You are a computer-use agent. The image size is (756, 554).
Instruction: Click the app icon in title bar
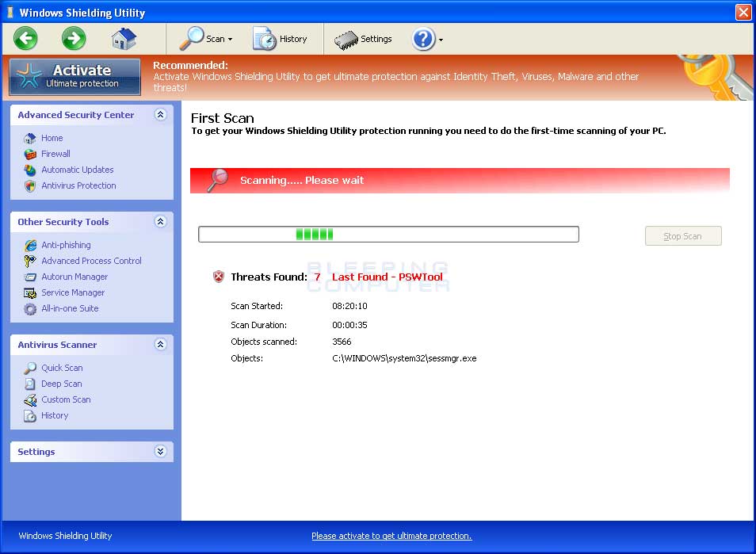[x=10, y=13]
